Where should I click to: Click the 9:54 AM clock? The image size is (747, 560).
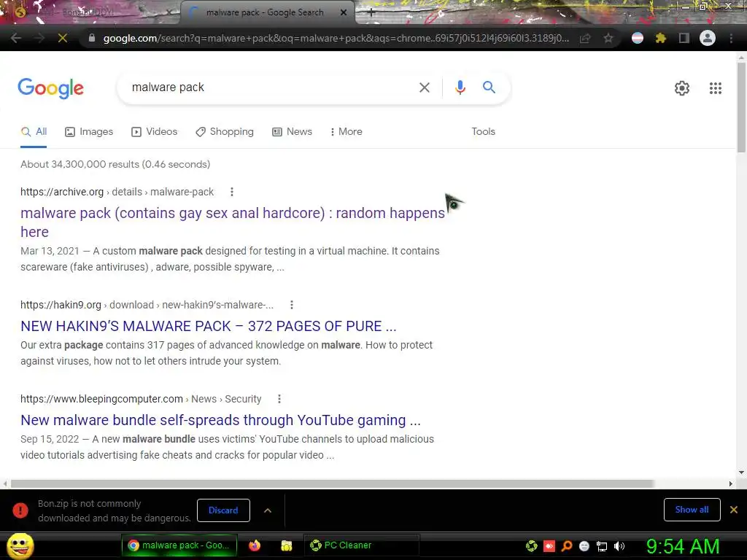pos(683,547)
